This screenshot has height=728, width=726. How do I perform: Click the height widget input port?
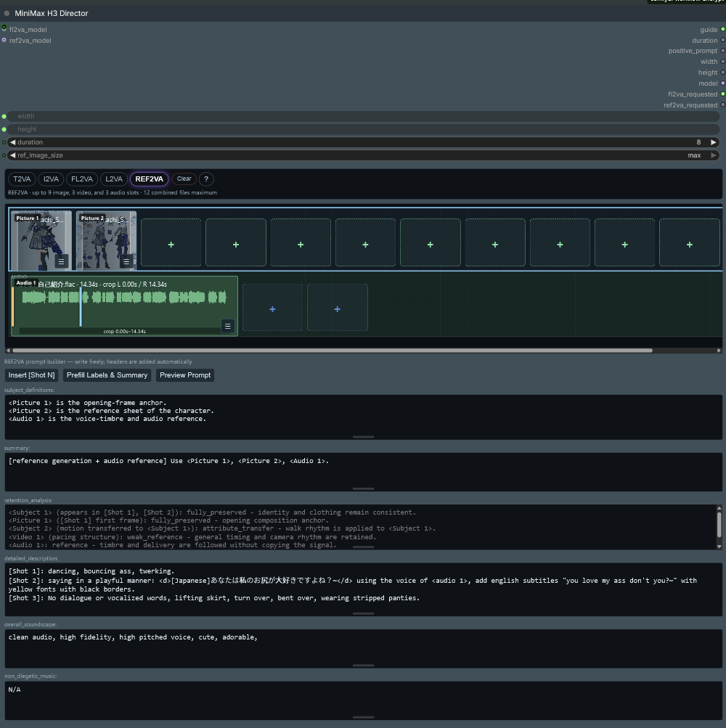click(x=4, y=129)
